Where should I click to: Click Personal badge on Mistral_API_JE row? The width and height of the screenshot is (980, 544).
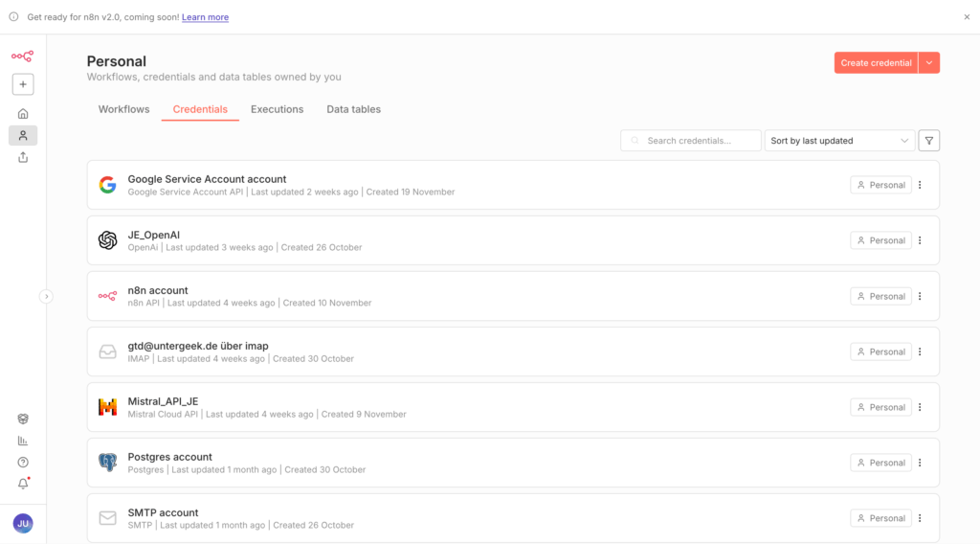click(880, 407)
